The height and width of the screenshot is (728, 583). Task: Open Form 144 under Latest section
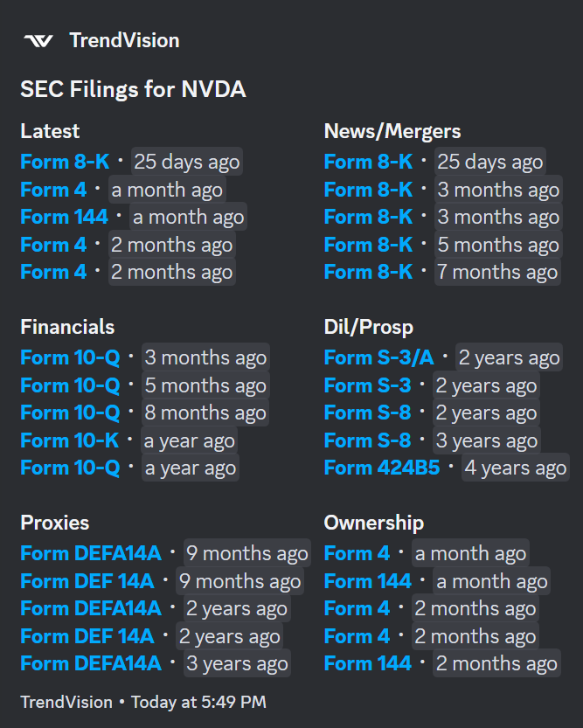(64, 217)
